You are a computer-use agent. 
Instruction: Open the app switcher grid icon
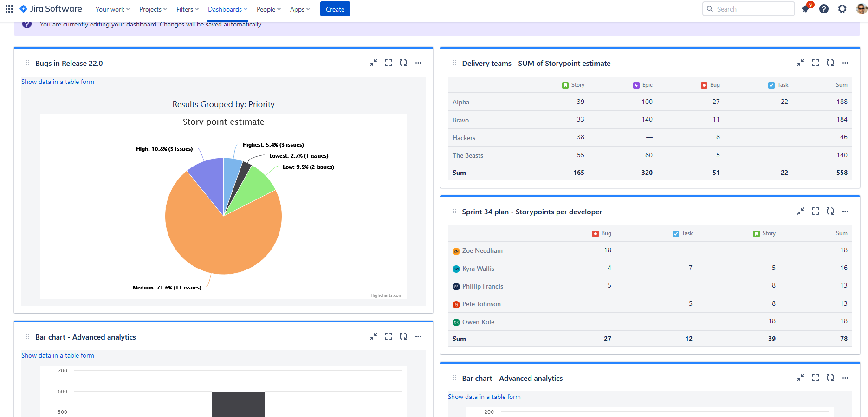(9, 9)
